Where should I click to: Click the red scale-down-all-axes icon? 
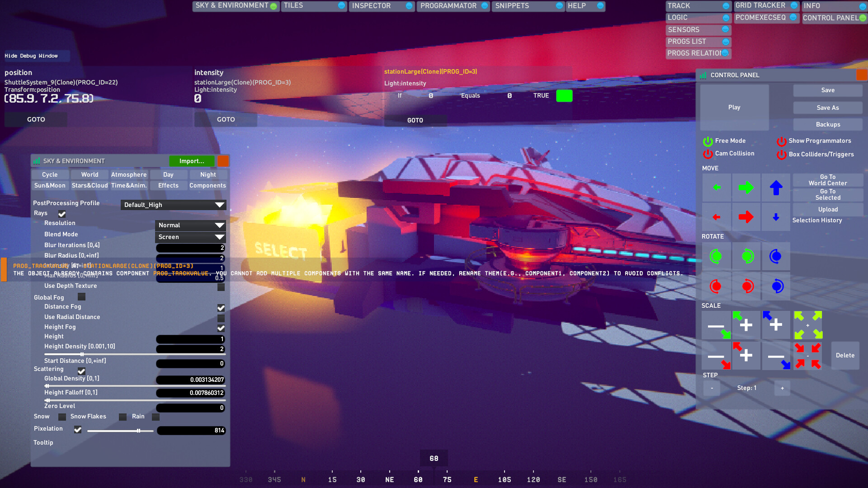[x=808, y=355]
